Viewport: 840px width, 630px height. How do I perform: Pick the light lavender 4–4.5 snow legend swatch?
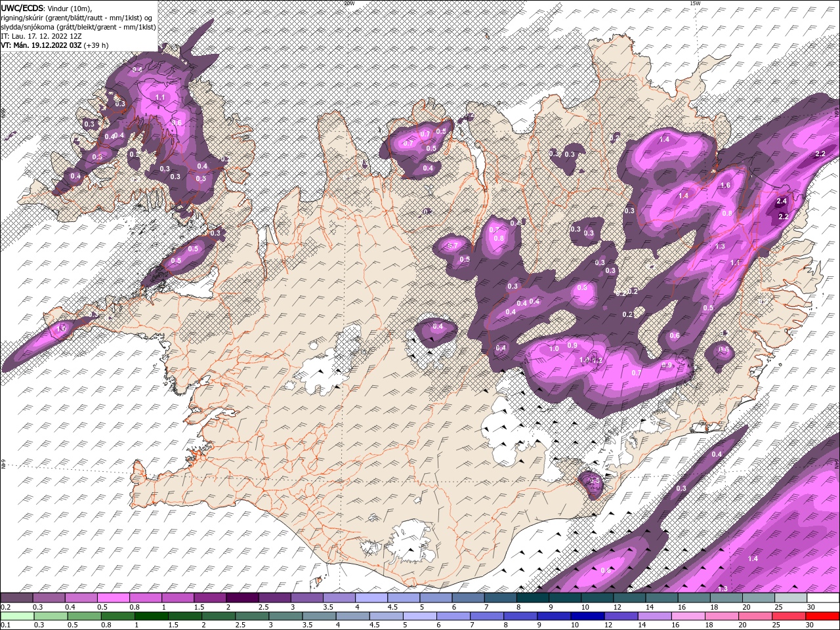click(x=370, y=598)
